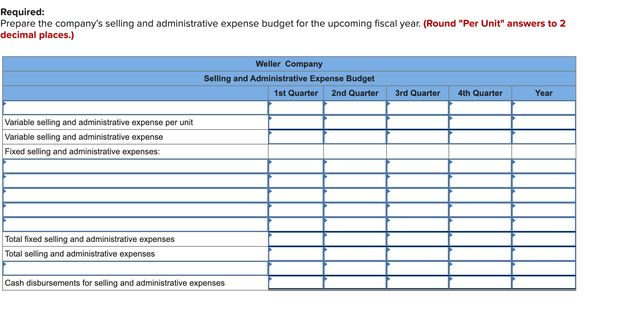The image size is (644, 314).
Task: Click the 3rd Quarter Variable selling and administrative expense cell
Action: (418, 137)
